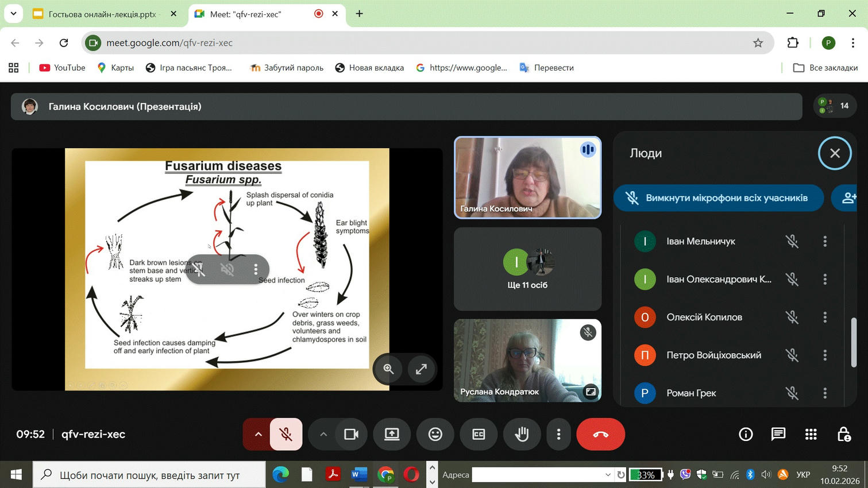
Task: Click the host controls lock icon
Action: (843, 435)
